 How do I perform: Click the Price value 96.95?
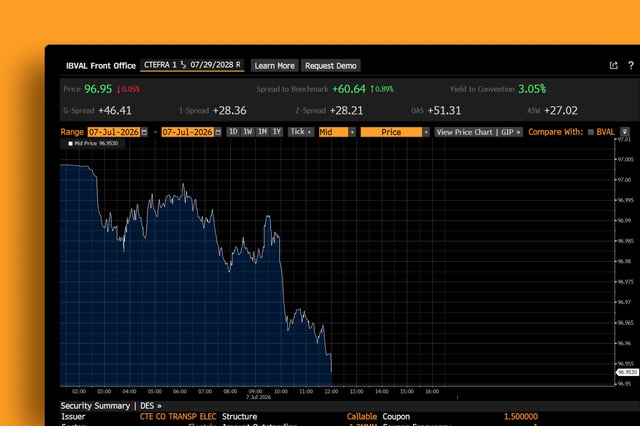coord(98,89)
